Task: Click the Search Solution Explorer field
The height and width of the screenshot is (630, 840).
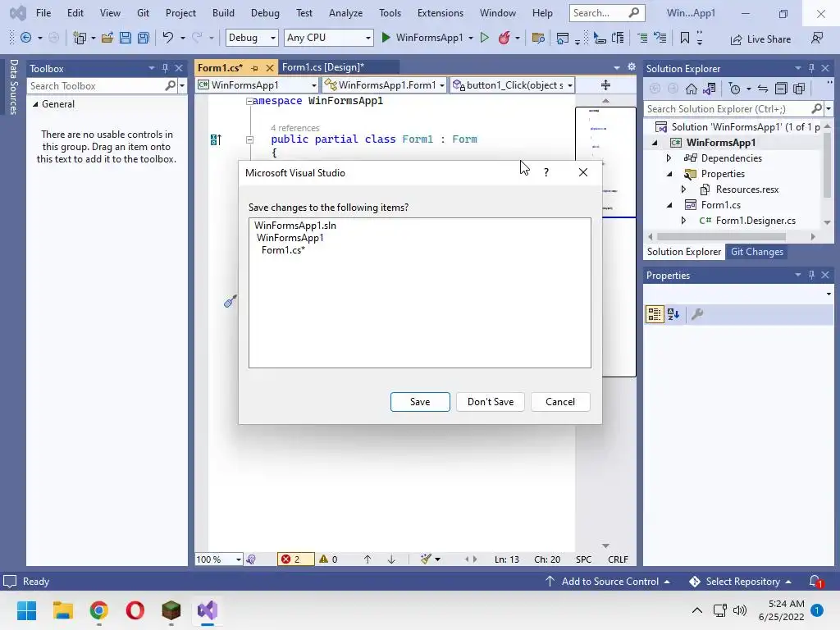Action: tap(728, 109)
